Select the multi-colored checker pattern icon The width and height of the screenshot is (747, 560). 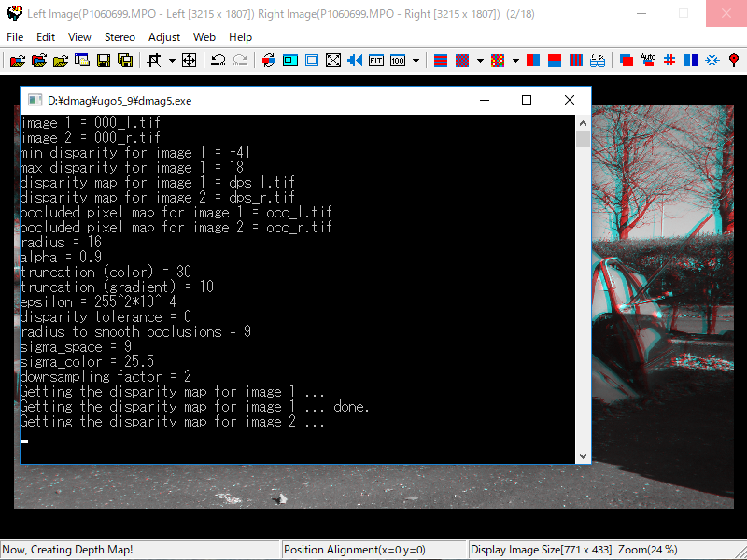(x=498, y=61)
